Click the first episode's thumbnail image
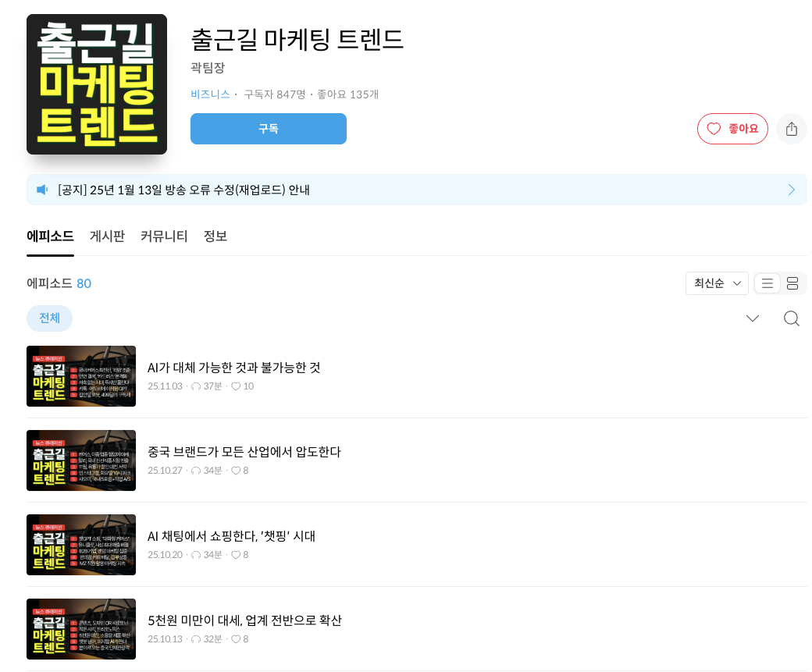The height and width of the screenshot is (672, 812). point(81,376)
